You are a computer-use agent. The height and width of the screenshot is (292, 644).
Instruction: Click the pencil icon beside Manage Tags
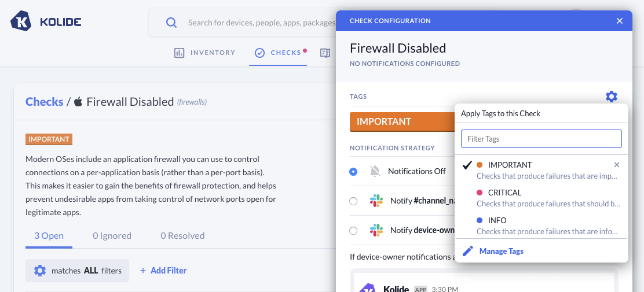[x=468, y=251]
